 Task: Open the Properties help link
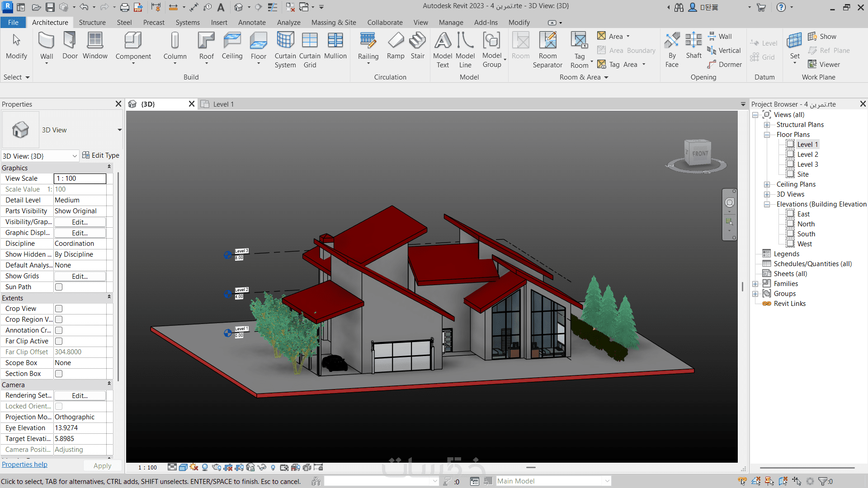(x=24, y=465)
